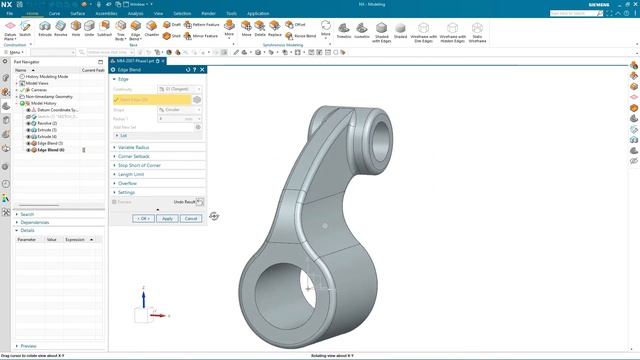Viewport: 640px width, 360px height.
Task: Open the File menu
Action: [9, 13]
